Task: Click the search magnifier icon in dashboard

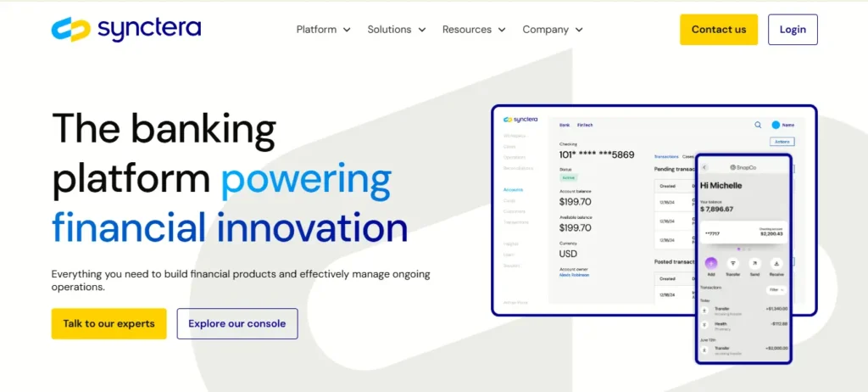Action: coord(758,125)
